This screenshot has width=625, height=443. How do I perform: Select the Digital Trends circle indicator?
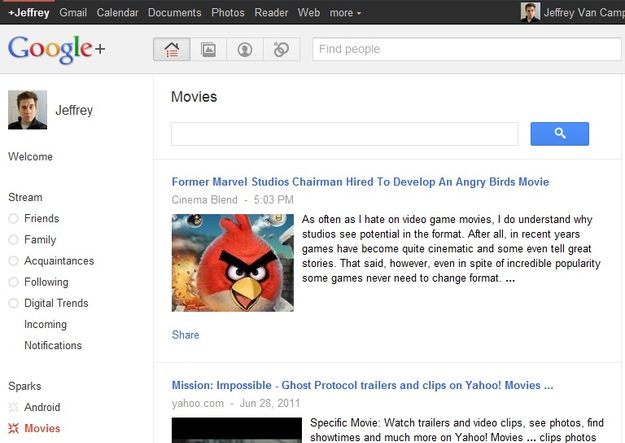14,303
